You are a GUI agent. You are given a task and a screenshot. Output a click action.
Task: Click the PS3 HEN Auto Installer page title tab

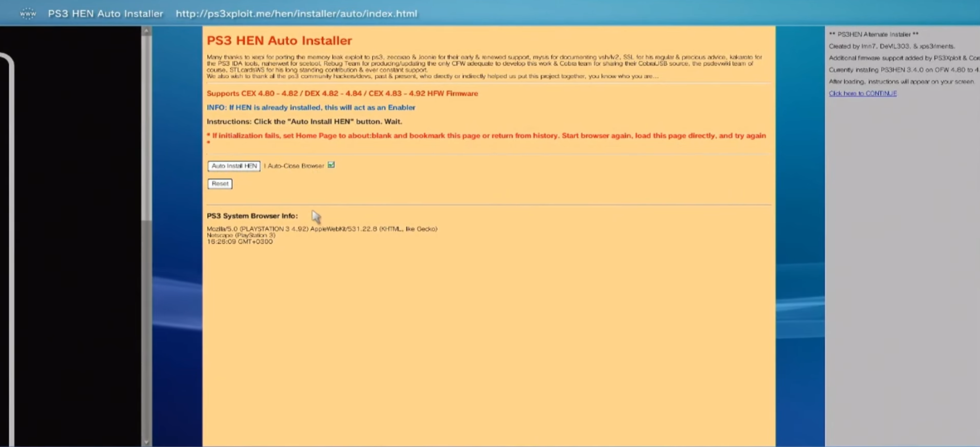click(x=105, y=14)
